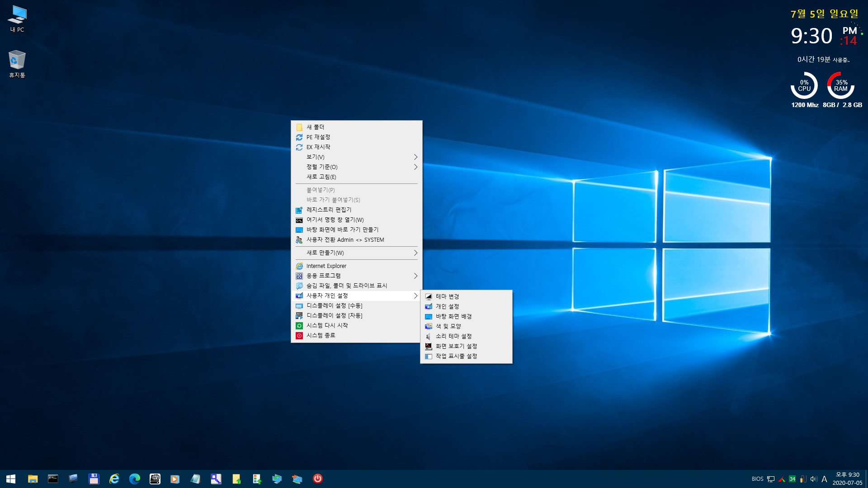Click the red power taskbar icon
This screenshot has width=868, height=488.
point(318,479)
